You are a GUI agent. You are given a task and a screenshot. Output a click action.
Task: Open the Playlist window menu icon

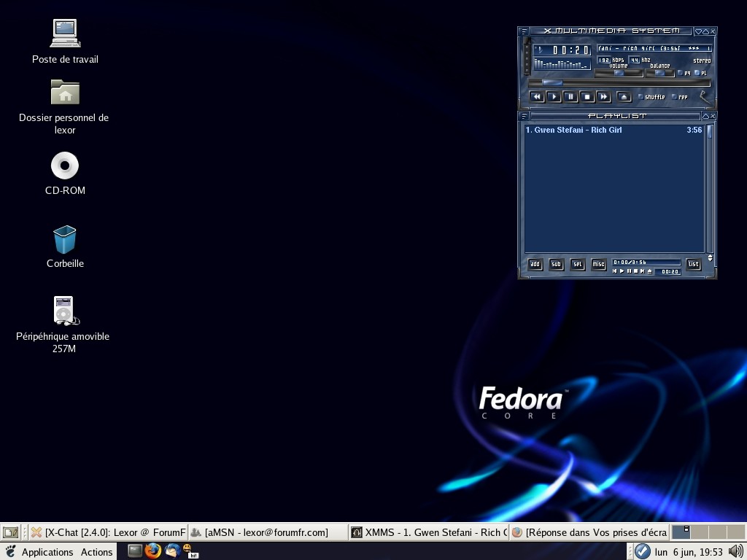coord(524,116)
